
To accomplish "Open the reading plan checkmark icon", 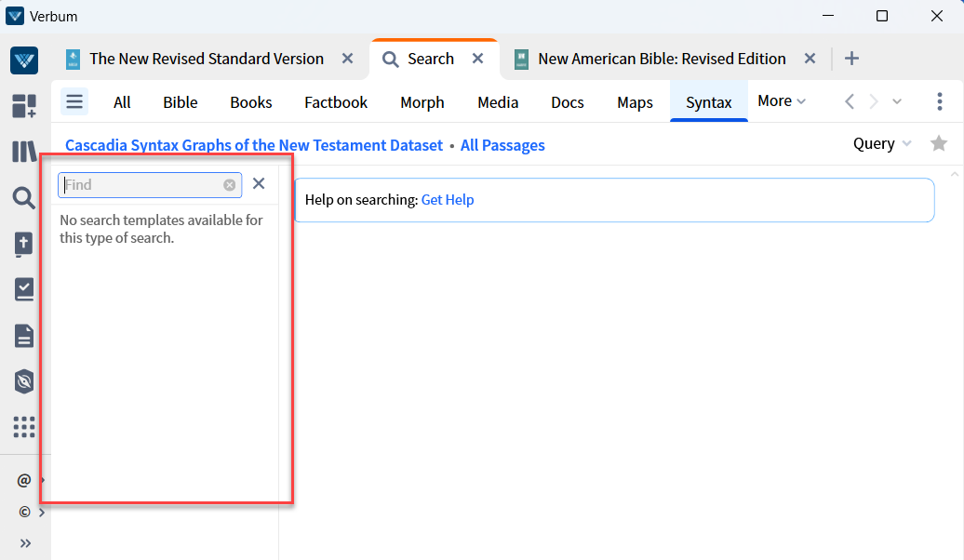I will point(24,289).
